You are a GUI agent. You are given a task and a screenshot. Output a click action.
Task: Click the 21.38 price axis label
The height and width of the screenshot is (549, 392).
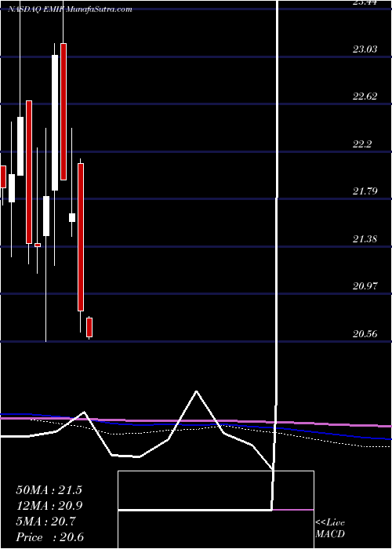pyautogui.click(x=365, y=238)
